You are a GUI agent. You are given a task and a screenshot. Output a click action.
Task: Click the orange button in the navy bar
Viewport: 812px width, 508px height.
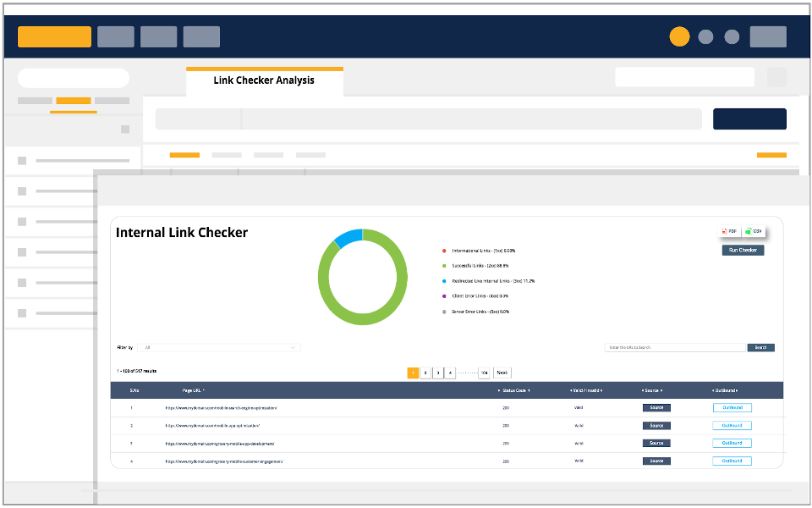pyautogui.click(x=54, y=36)
